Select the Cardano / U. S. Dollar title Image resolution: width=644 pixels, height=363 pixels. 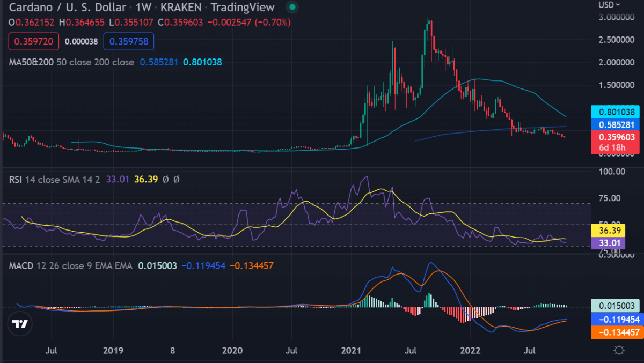[x=68, y=7]
